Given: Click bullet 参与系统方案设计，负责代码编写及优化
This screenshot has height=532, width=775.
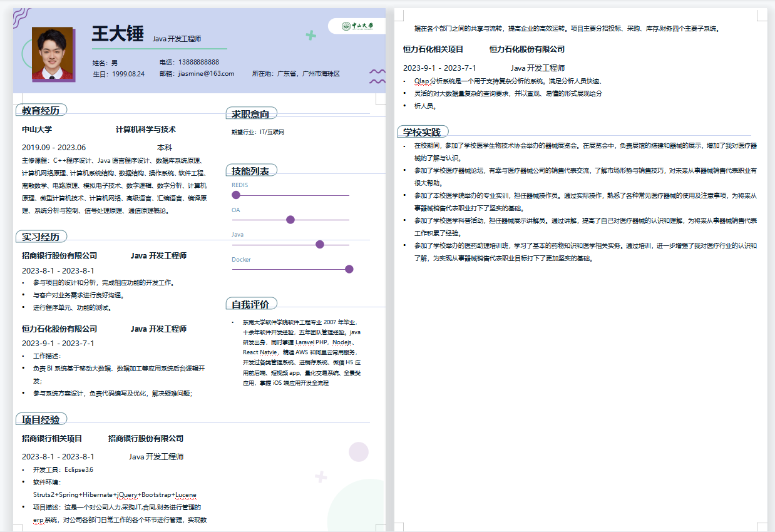Looking at the screenshot, I should pyautogui.click(x=113, y=394).
